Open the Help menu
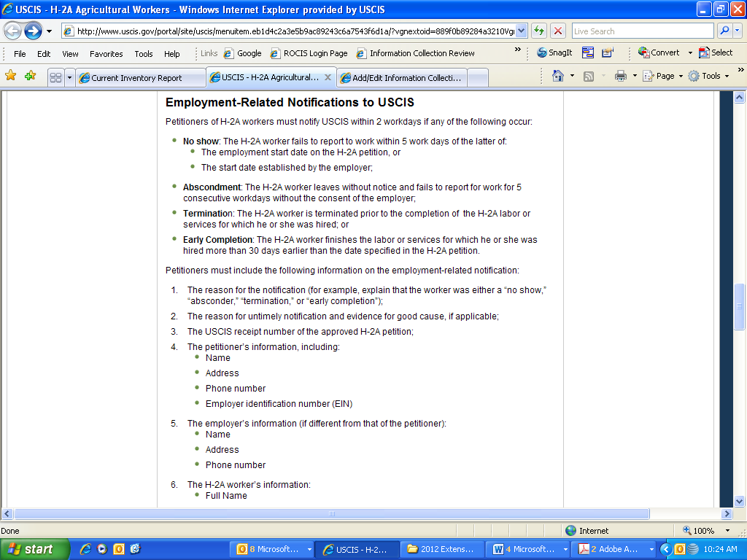 [172, 54]
